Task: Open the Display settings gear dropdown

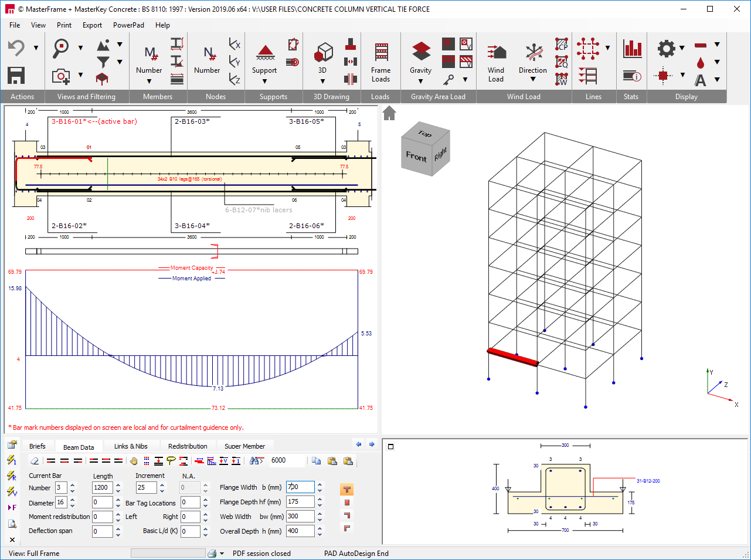Action: (682, 48)
